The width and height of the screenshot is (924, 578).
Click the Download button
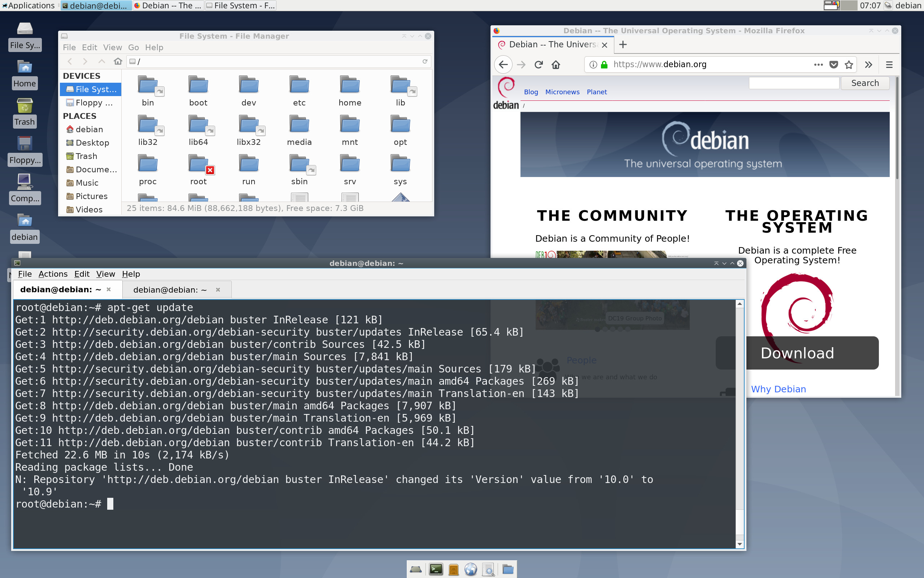point(797,353)
